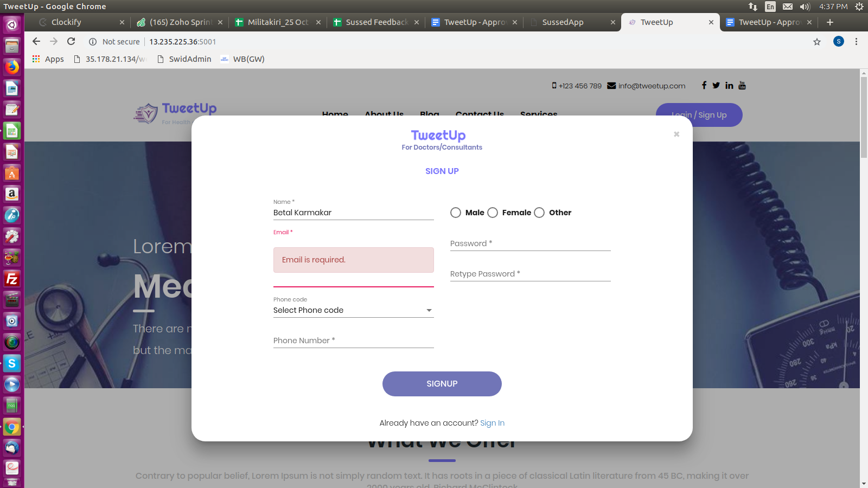Click the info@tweetup.com email link
868x488 pixels.
[x=652, y=86]
